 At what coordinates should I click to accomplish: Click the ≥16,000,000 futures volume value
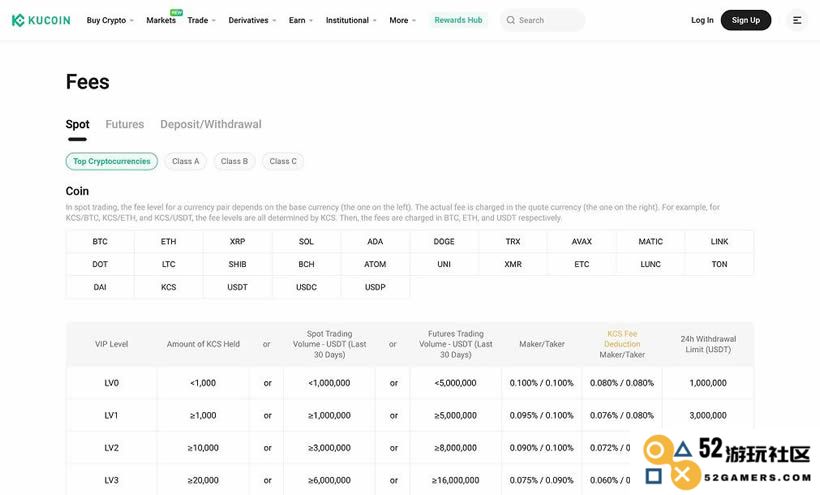click(455, 480)
